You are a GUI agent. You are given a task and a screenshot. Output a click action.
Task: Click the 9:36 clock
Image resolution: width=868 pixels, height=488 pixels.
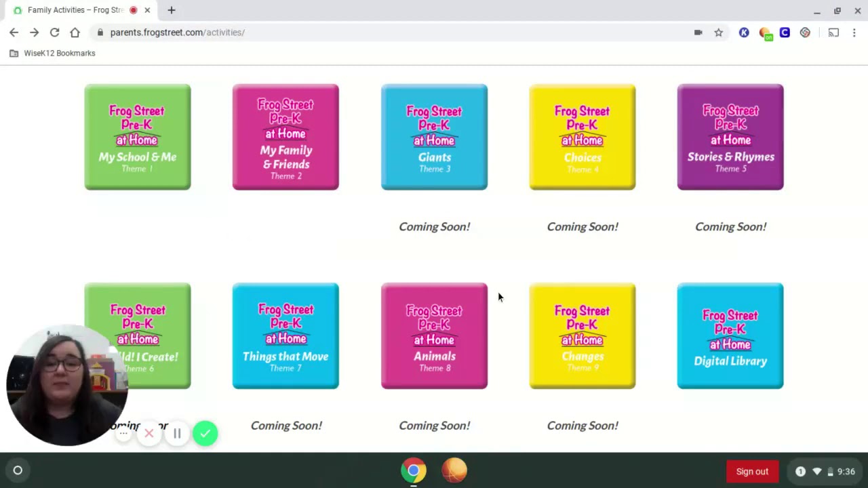pos(846,472)
